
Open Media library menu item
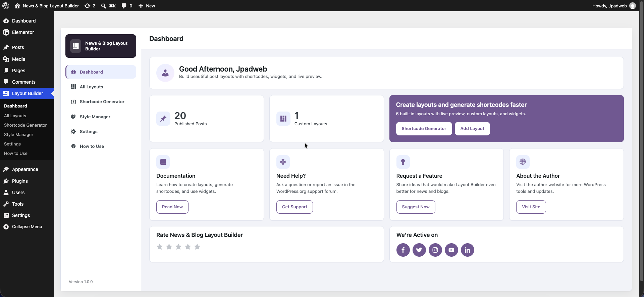(x=27, y=59)
